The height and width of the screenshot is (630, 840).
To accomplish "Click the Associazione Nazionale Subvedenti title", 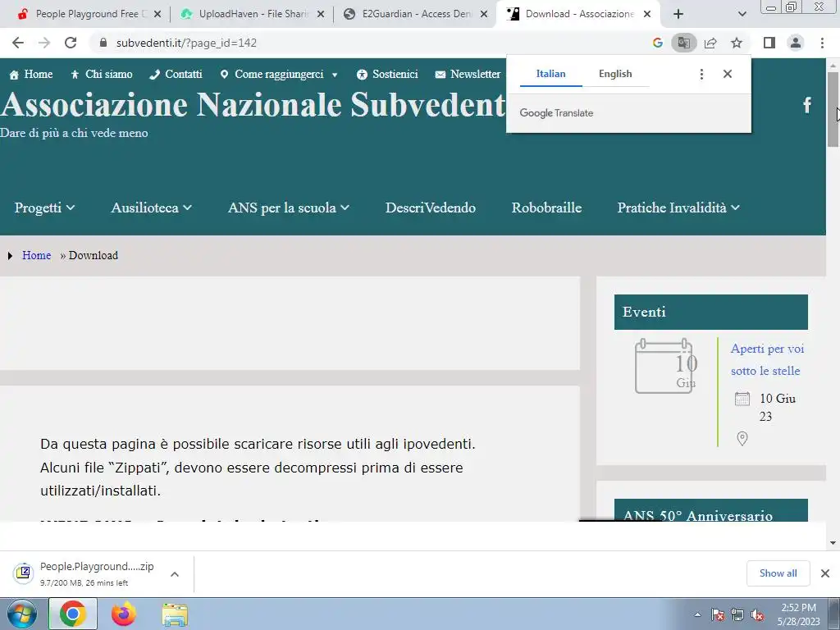I will click(x=253, y=104).
